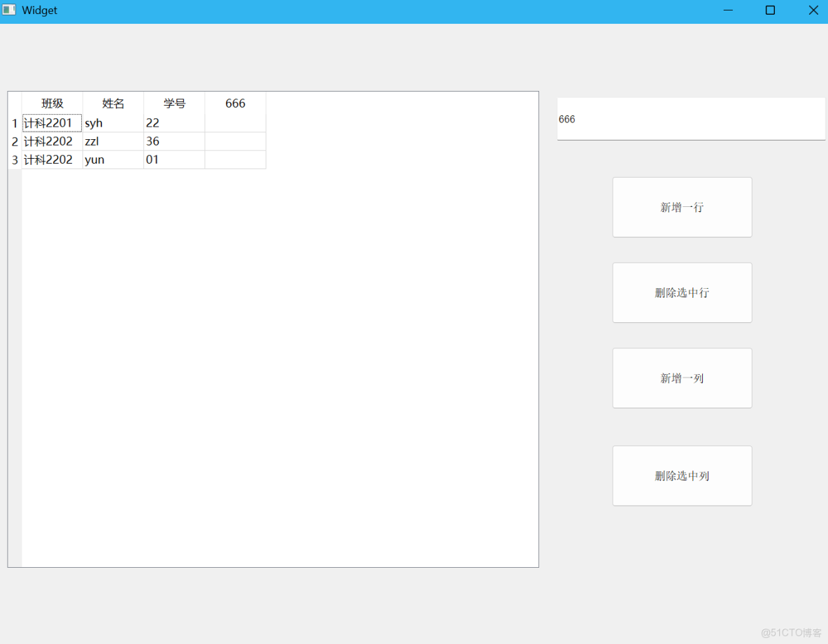Image resolution: width=828 pixels, height=644 pixels.
Task: Select the '学号' column header
Action: tap(173, 103)
